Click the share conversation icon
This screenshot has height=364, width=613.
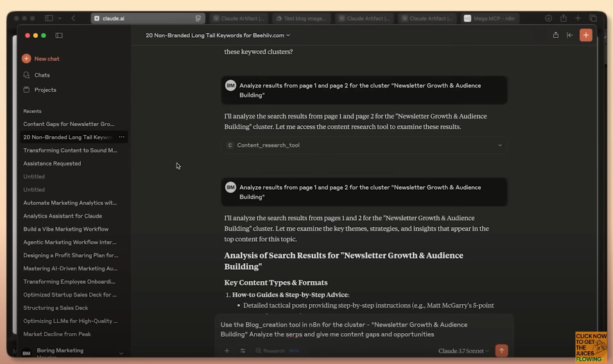click(x=556, y=35)
